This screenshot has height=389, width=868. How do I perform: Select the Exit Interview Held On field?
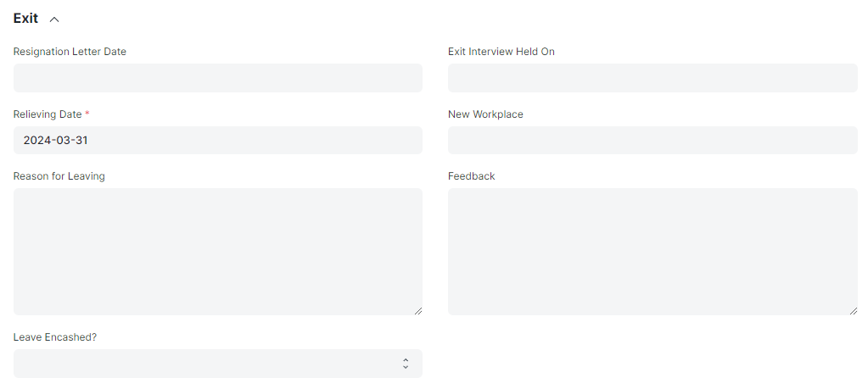[652, 78]
